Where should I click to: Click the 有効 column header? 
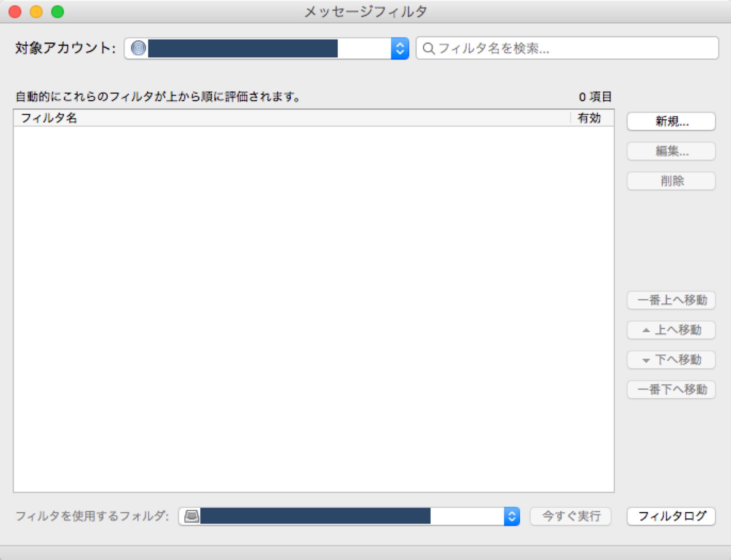click(x=589, y=118)
